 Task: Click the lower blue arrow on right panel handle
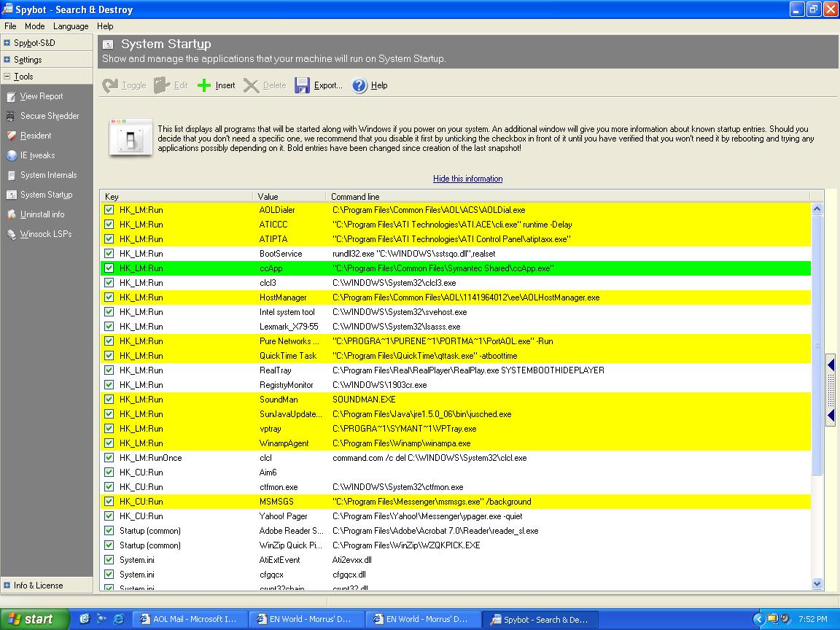[x=831, y=415]
